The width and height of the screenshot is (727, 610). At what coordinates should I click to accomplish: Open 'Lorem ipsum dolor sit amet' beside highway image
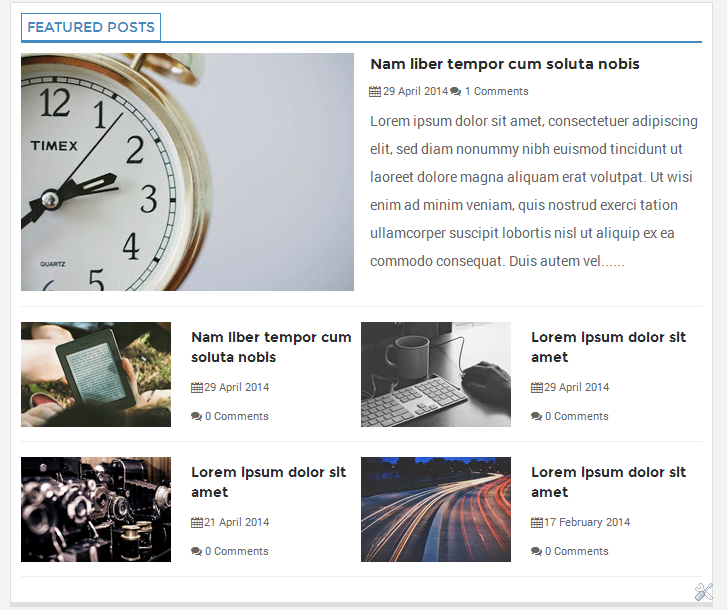point(608,482)
